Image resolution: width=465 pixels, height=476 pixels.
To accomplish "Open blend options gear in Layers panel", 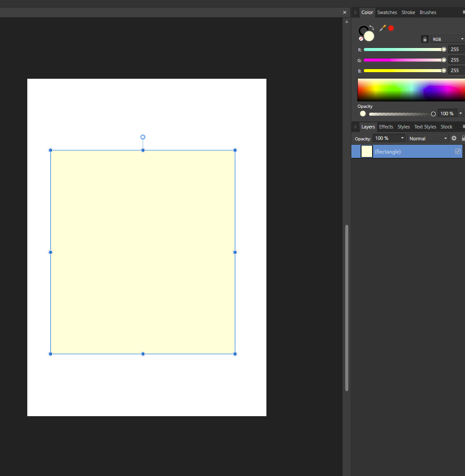I will point(454,138).
